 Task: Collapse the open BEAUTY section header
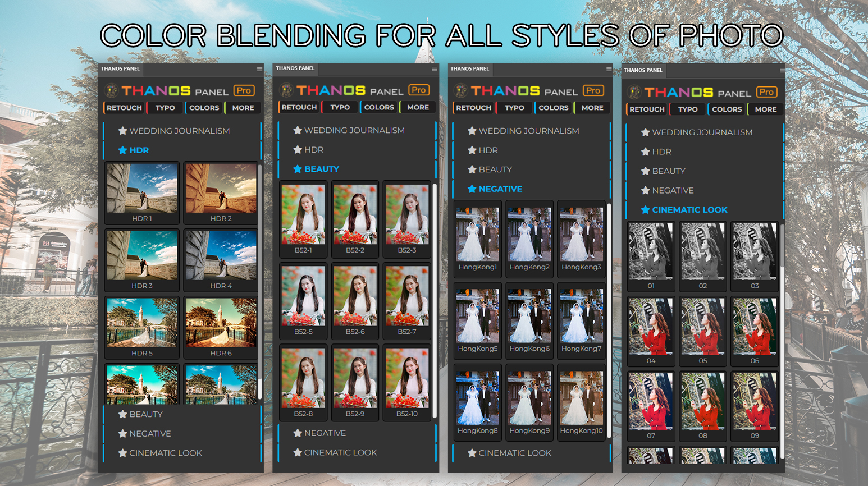[x=357, y=169]
